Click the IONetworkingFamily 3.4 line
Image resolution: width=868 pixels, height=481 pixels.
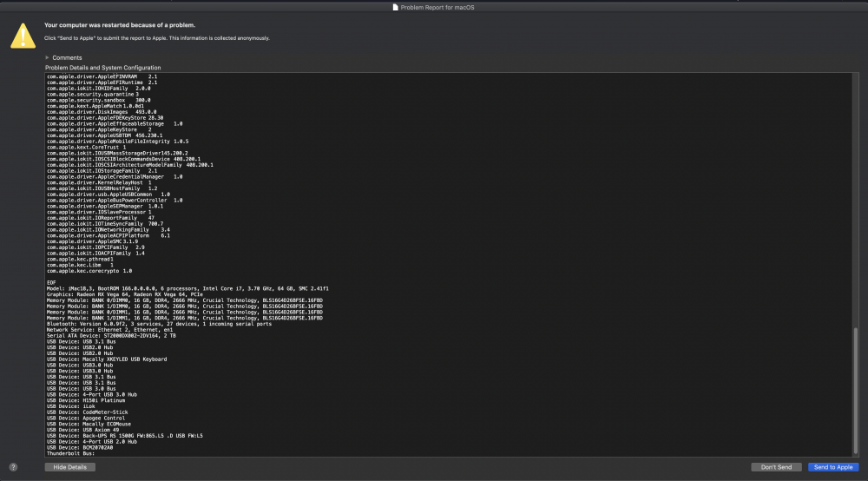[x=108, y=230]
